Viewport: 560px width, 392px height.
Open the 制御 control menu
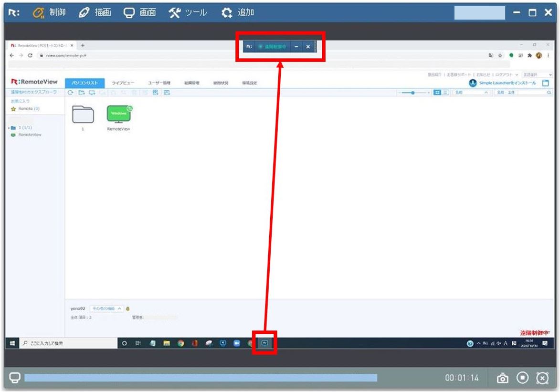pos(49,12)
